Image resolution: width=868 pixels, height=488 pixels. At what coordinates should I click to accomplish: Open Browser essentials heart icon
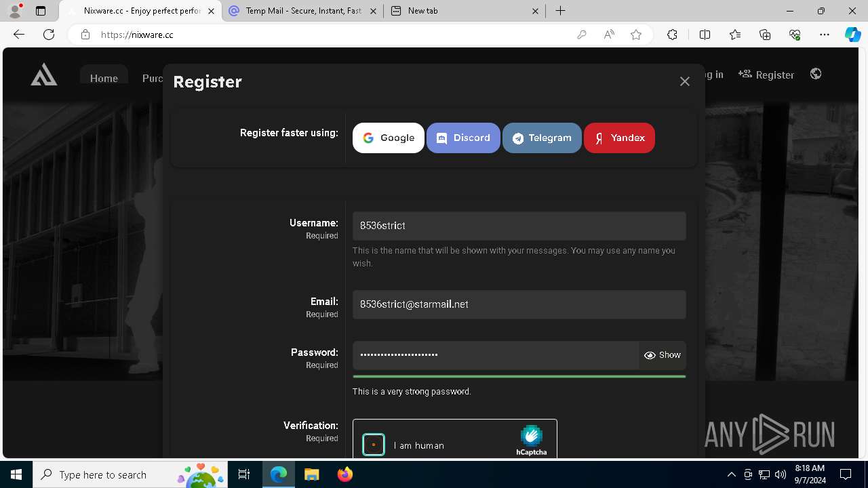tap(795, 35)
